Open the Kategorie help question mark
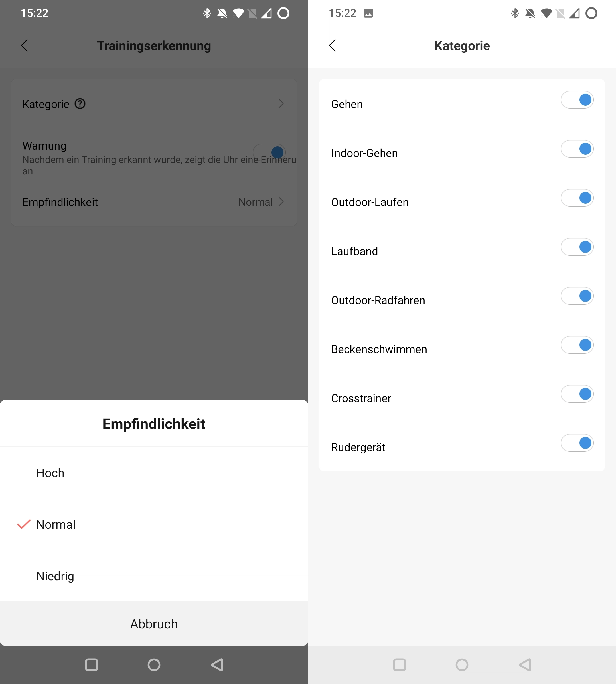Image resolution: width=616 pixels, height=684 pixels. pos(80,103)
